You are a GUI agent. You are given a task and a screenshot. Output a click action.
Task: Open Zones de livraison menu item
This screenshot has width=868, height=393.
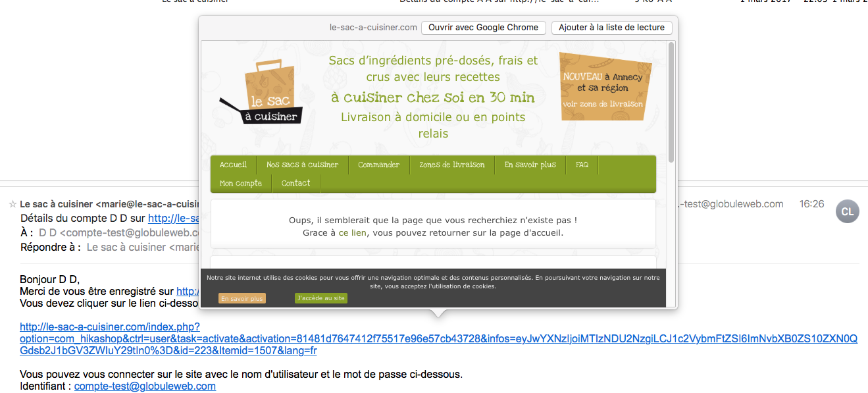click(452, 165)
